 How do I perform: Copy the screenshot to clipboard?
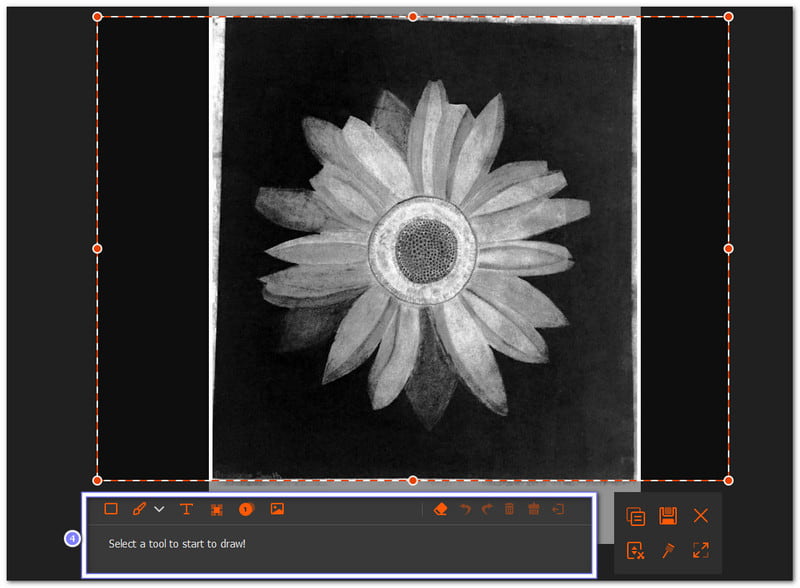635,516
